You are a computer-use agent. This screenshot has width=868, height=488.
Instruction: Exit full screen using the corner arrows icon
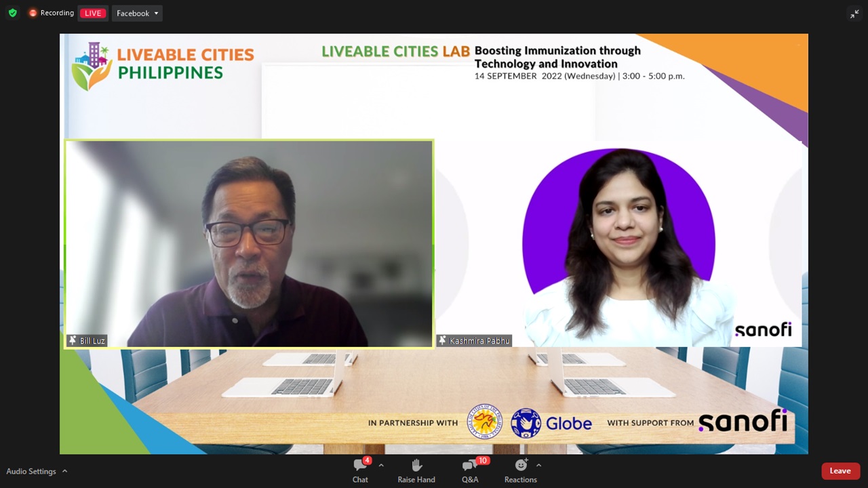coord(854,14)
